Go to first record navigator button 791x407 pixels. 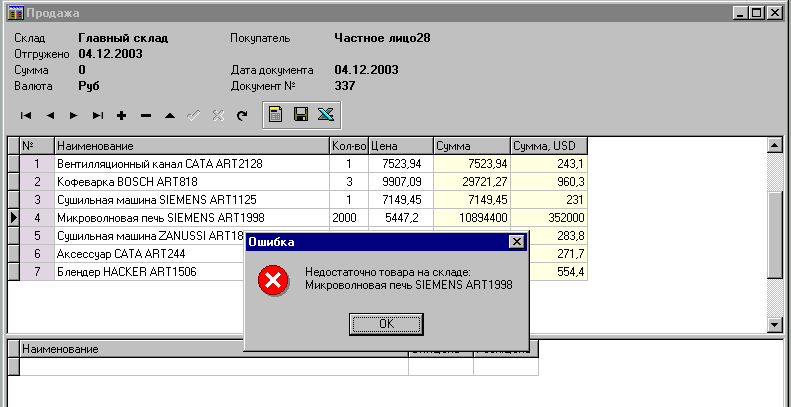(26, 115)
